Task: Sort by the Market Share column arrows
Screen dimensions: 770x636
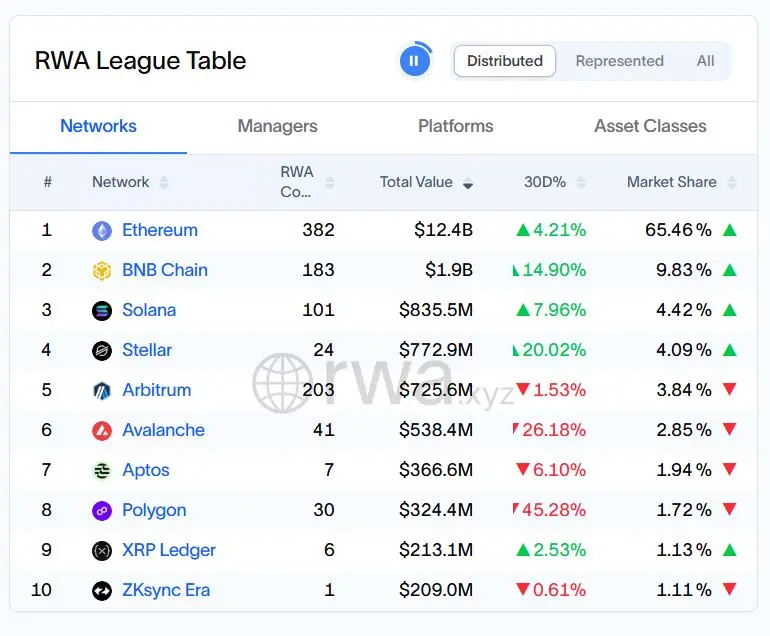Action: coord(732,183)
